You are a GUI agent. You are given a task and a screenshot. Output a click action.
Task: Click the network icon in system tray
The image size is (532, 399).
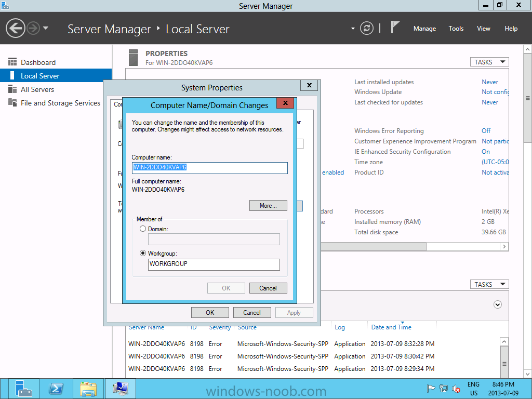click(x=444, y=389)
